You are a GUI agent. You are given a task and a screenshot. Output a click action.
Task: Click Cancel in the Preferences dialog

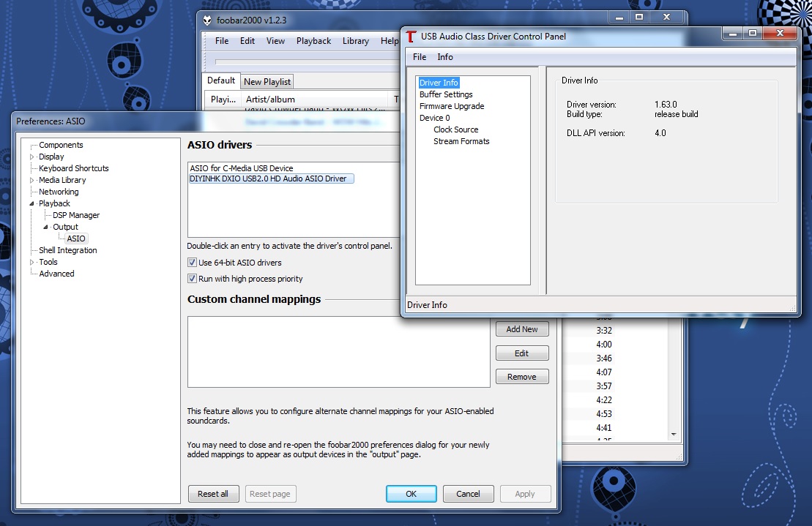pos(468,494)
